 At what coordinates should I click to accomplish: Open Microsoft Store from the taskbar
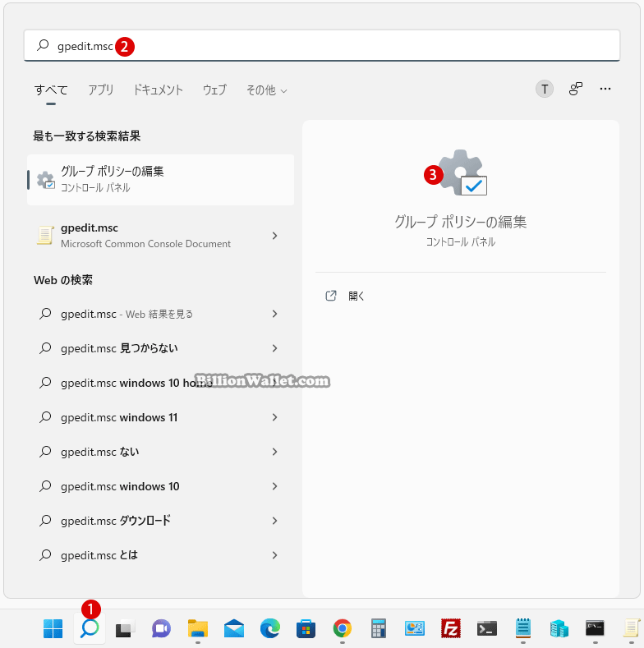pyautogui.click(x=306, y=628)
